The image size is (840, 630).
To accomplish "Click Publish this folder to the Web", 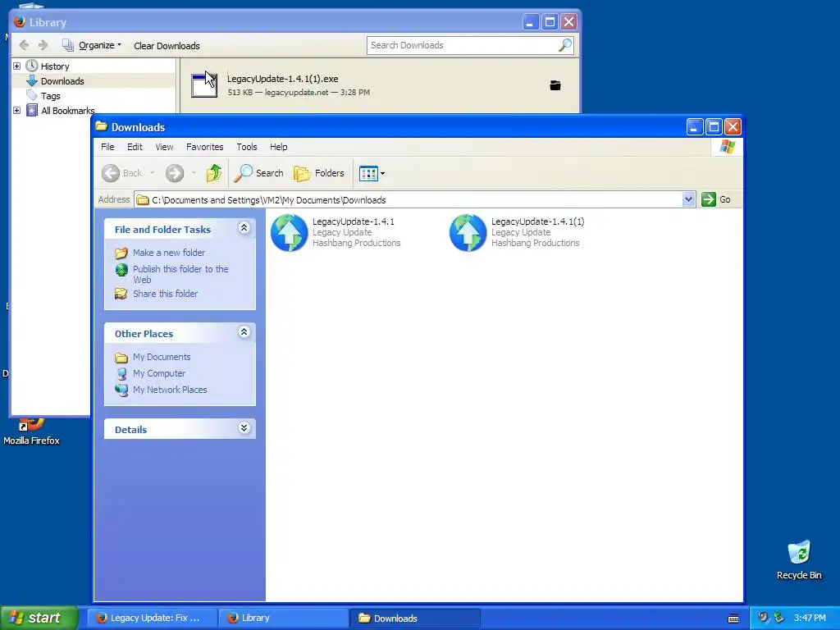I will point(180,274).
